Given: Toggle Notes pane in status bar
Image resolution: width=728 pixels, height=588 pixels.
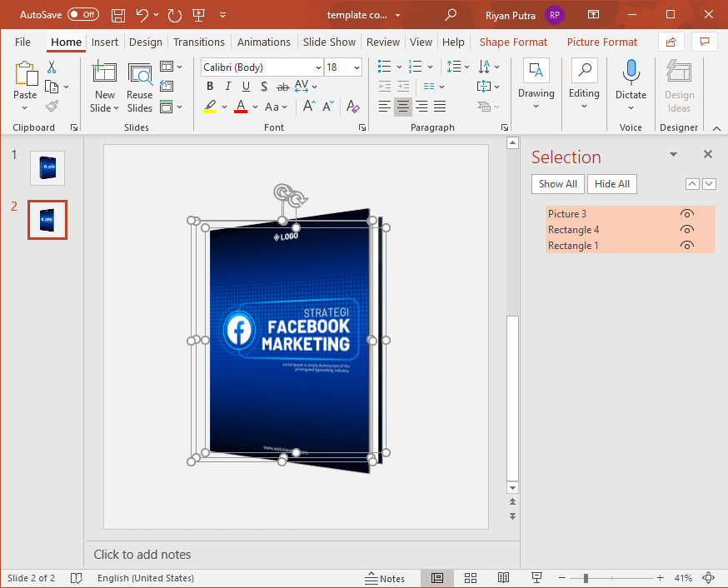Looking at the screenshot, I should (x=385, y=578).
